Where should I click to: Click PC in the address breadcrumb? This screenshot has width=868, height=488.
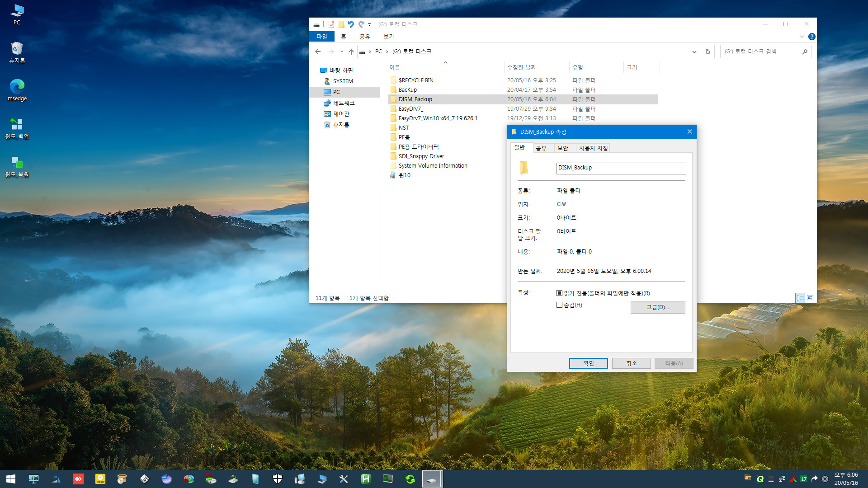point(378,52)
